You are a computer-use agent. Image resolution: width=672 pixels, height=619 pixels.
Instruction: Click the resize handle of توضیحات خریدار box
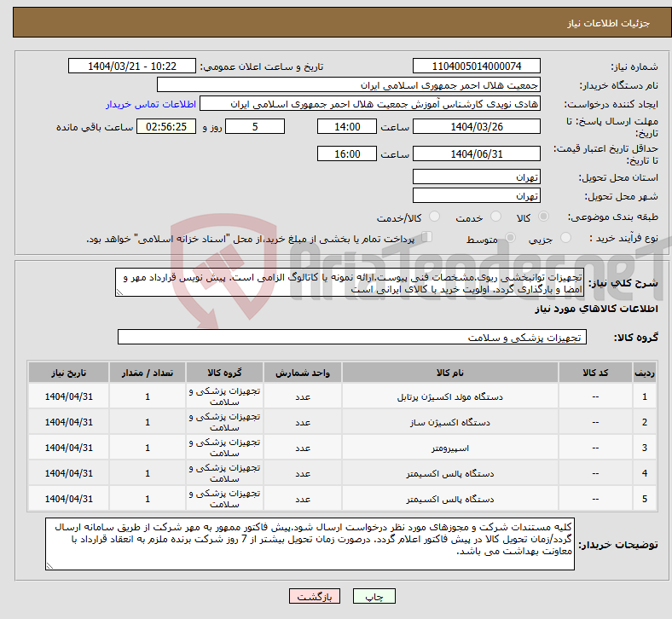(x=50, y=564)
